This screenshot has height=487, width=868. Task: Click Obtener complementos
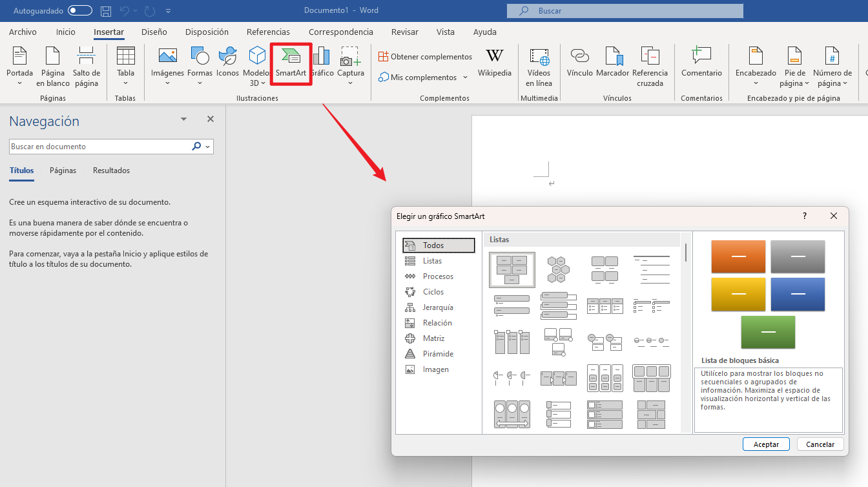click(426, 57)
